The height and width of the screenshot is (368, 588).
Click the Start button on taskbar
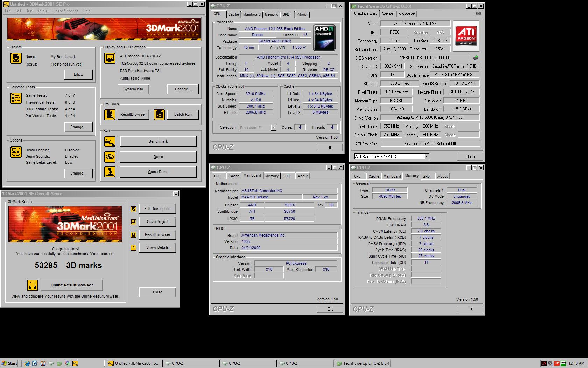click(9, 363)
